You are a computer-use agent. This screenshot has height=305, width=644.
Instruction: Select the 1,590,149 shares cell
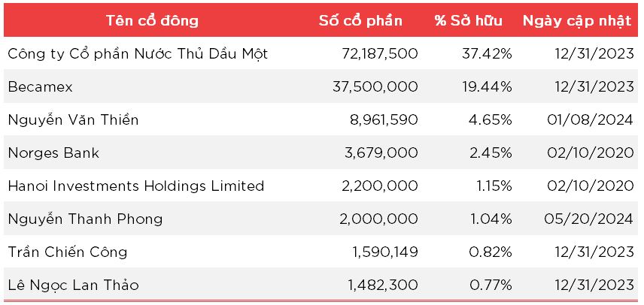[x=383, y=252]
